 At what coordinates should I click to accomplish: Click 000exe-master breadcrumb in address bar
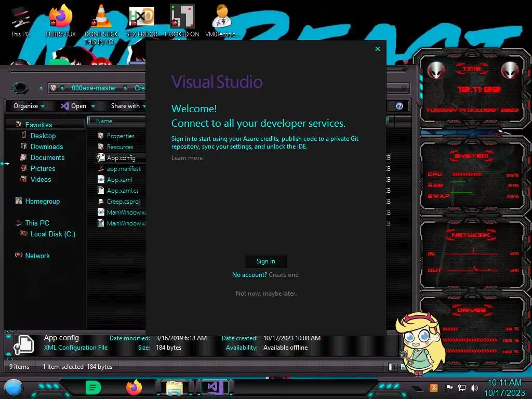(94, 88)
